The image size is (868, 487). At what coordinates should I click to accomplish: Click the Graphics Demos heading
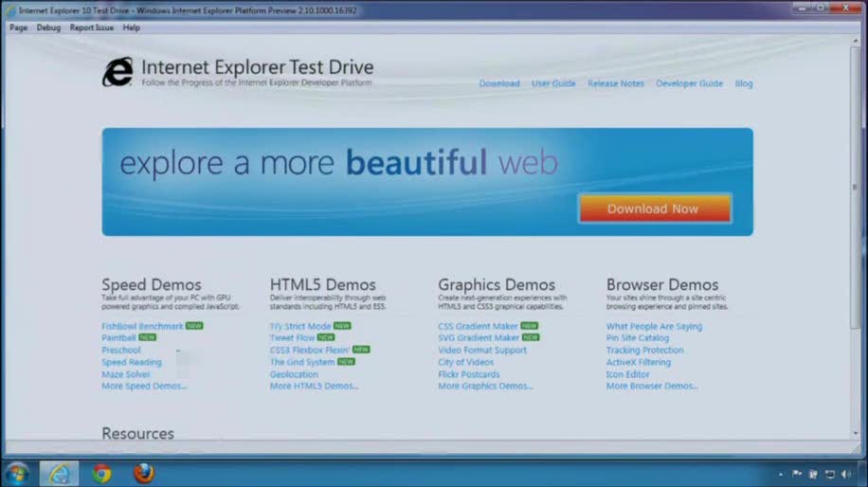click(x=497, y=284)
